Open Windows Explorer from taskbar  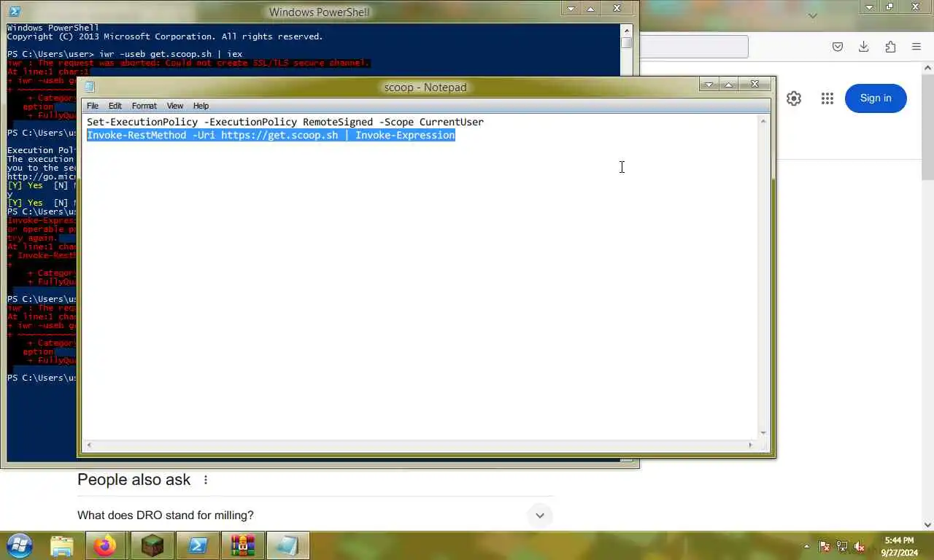pyautogui.click(x=62, y=545)
